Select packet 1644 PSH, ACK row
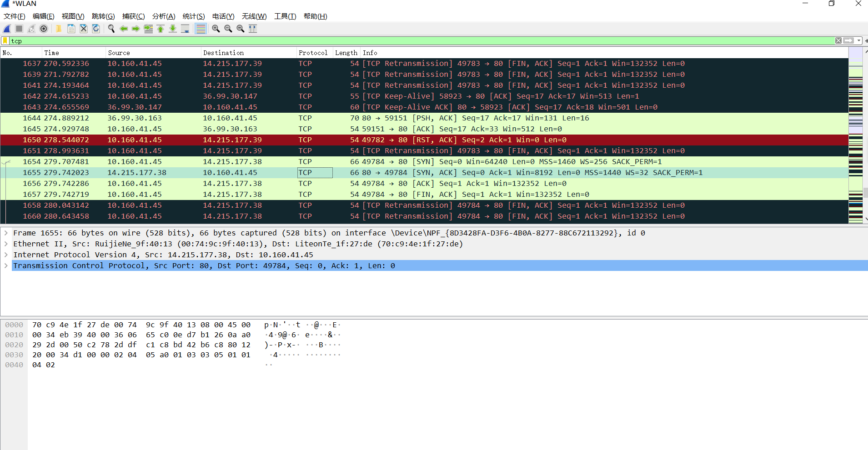 click(x=424, y=118)
